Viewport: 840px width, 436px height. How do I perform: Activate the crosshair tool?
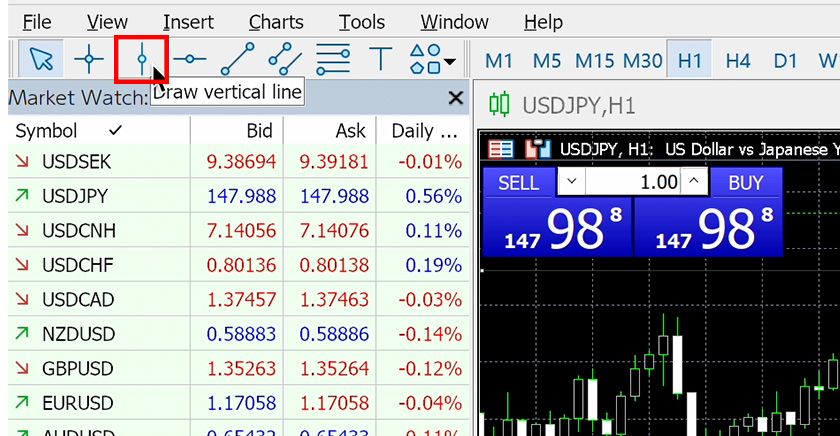(x=89, y=60)
